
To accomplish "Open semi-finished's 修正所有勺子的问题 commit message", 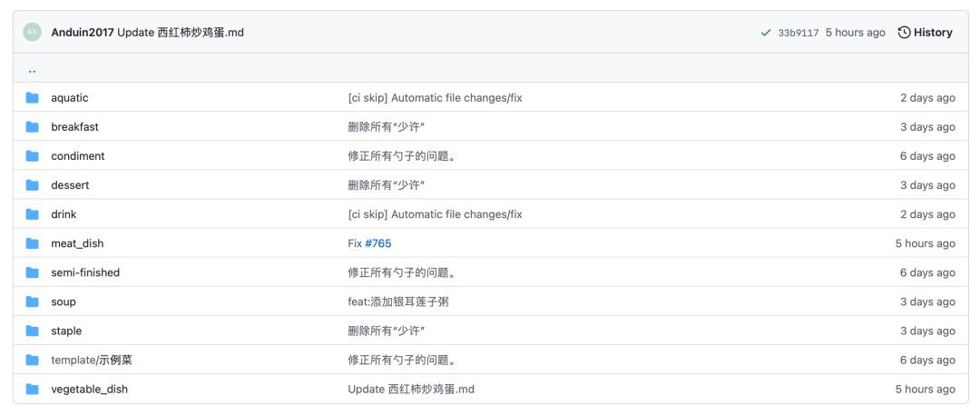I will point(401,272).
